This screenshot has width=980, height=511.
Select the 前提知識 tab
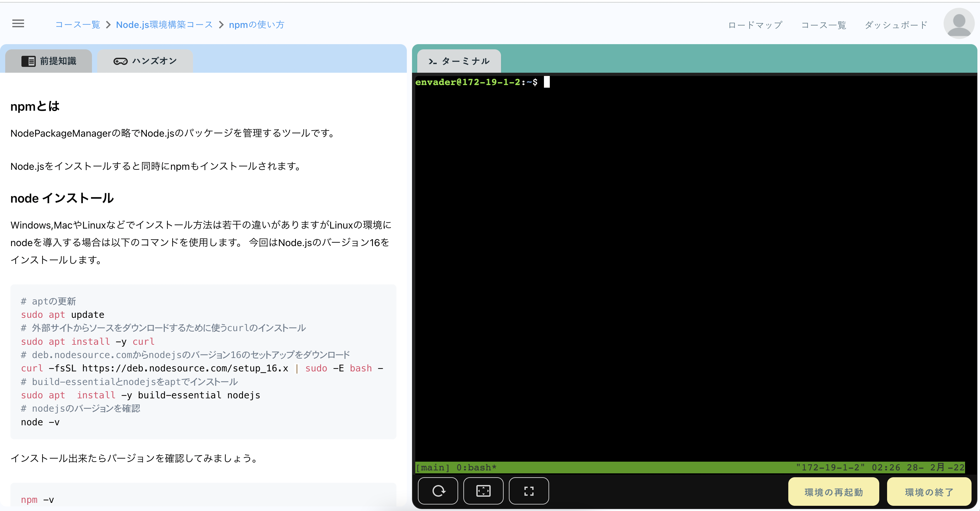(x=49, y=61)
